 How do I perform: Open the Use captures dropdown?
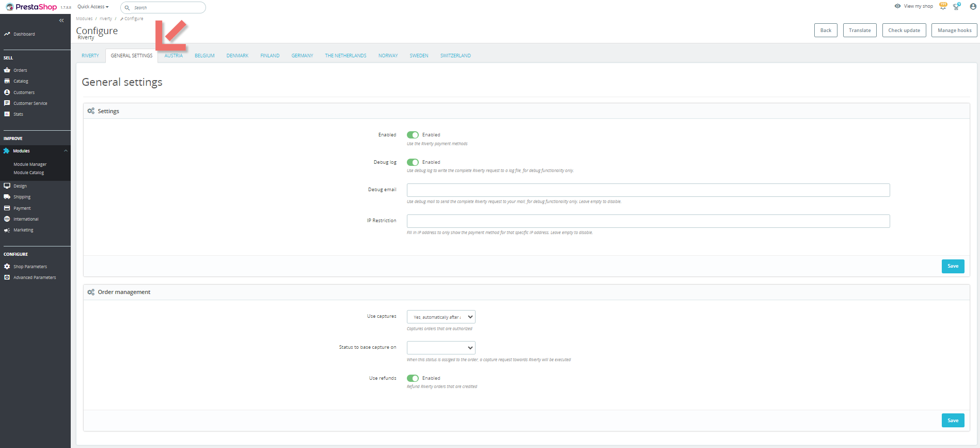click(x=441, y=317)
